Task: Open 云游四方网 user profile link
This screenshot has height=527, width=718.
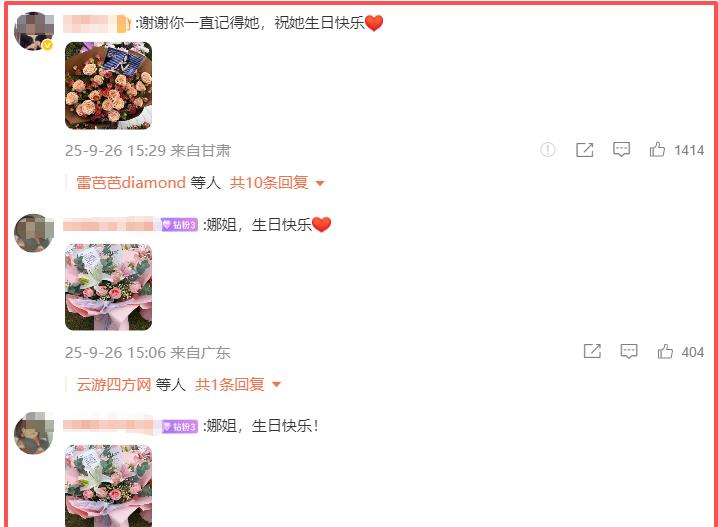Action: pyautogui.click(x=114, y=384)
